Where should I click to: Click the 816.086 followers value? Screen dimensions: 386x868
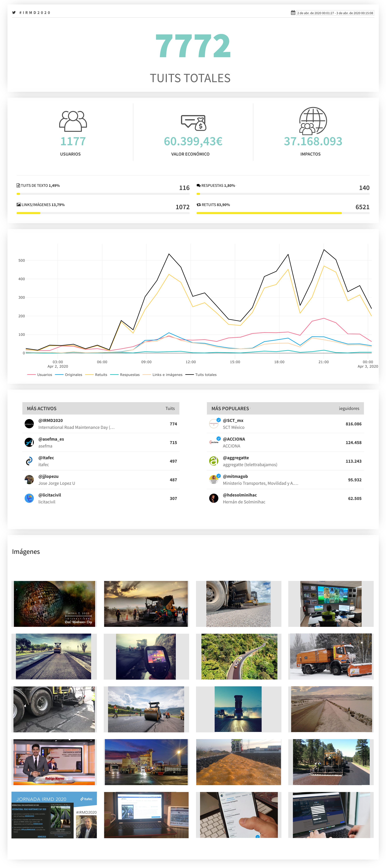tap(354, 424)
